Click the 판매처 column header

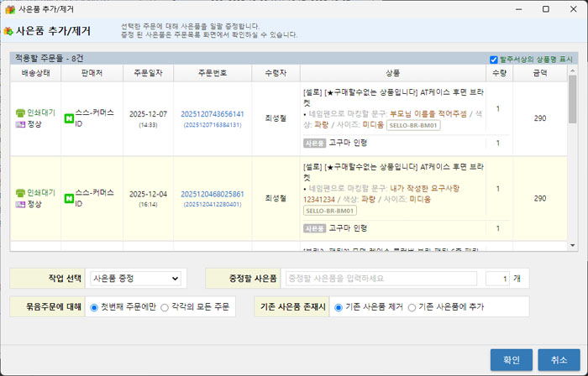pos(92,73)
